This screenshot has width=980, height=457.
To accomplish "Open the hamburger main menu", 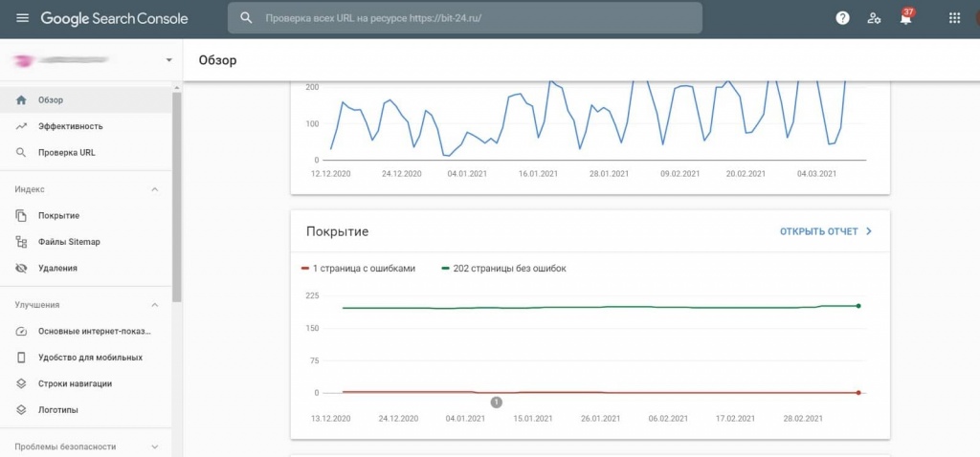I will tap(22, 18).
